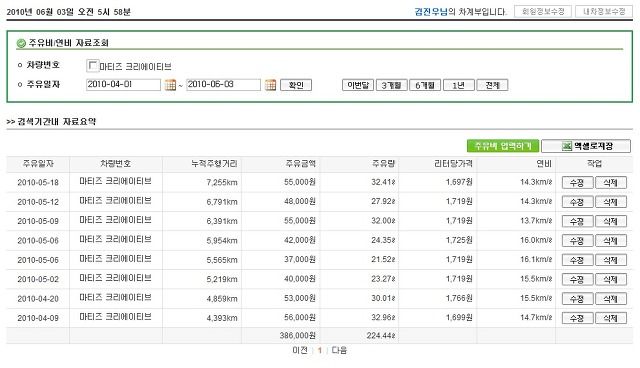640x368 pixels.
Task: Select page number 1
Action: 320,350
